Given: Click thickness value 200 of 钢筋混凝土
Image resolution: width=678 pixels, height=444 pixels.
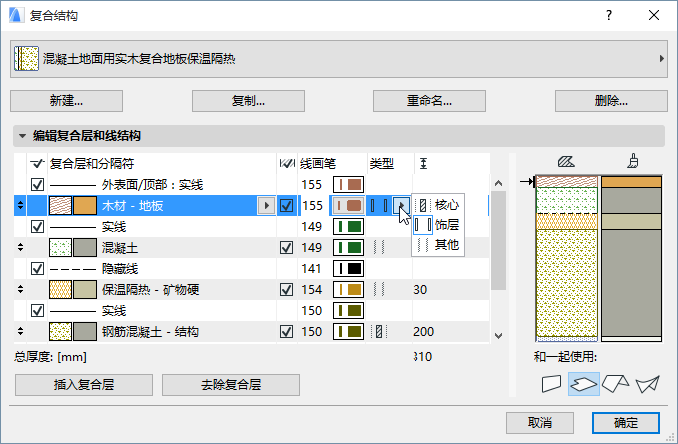Looking at the screenshot, I should [x=423, y=332].
